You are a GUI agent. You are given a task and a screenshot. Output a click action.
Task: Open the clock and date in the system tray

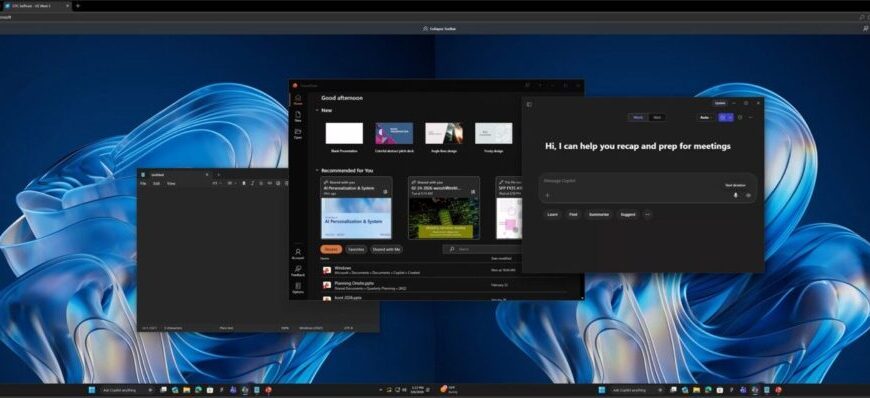point(418,390)
